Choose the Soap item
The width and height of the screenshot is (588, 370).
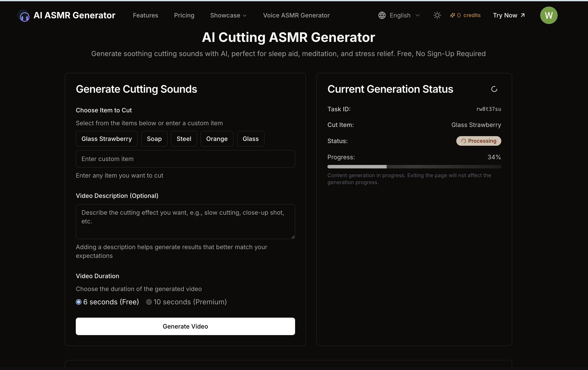point(154,139)
